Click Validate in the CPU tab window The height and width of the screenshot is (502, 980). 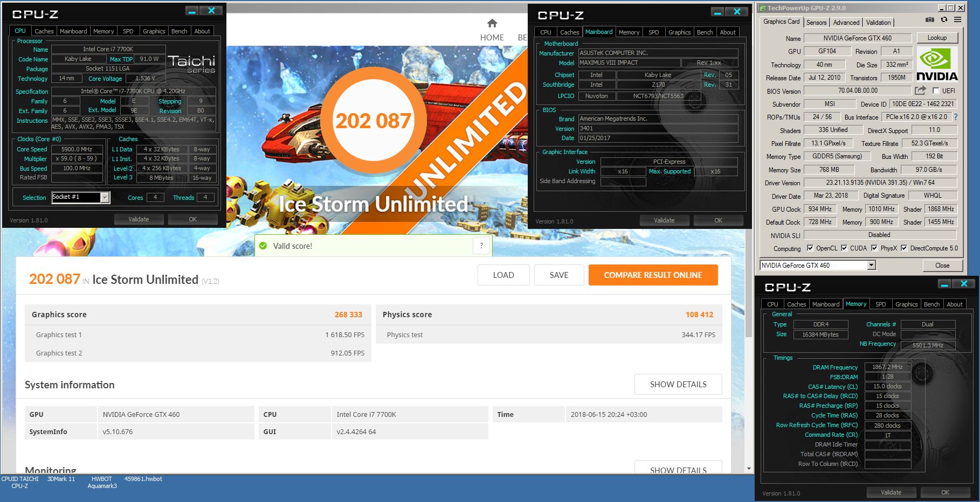pos(139,219)
